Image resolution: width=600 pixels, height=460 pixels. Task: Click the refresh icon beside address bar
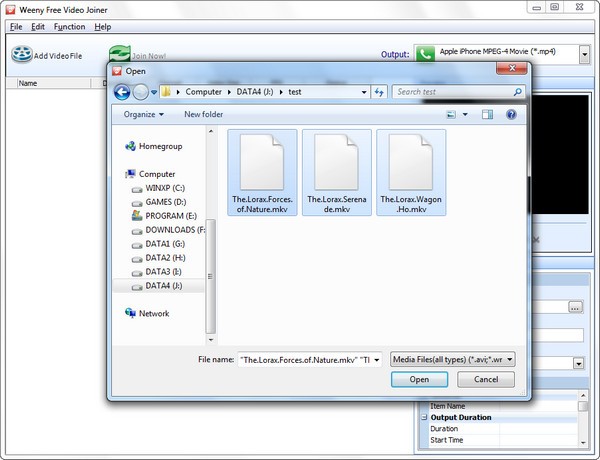pos(379,92)
